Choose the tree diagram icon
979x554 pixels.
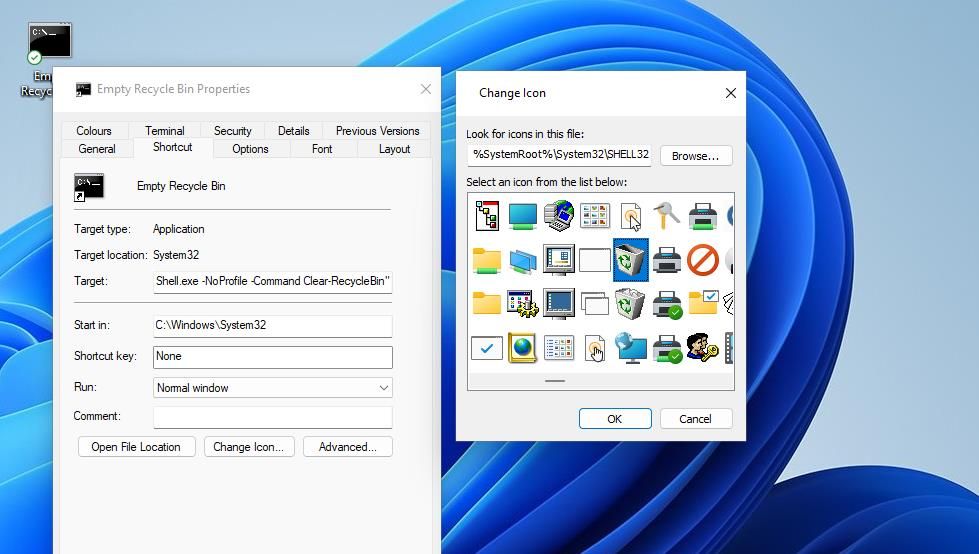487,215
